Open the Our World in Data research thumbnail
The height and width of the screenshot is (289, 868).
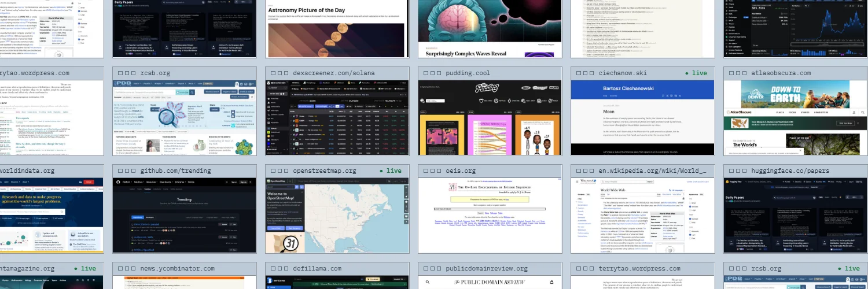pyautogui.click(x=52, y=216)
